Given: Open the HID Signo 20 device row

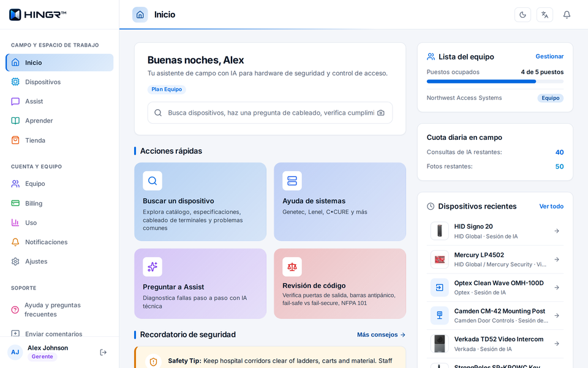Looking at the screenshot, I should 495,231.
